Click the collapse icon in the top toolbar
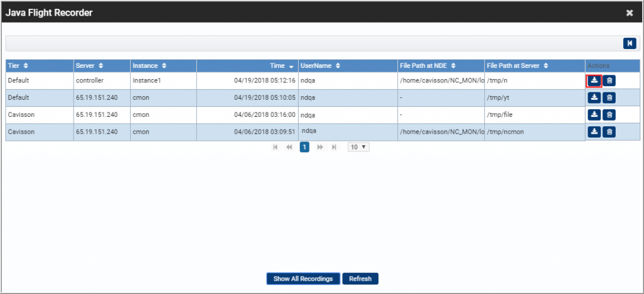 [630, 43]
